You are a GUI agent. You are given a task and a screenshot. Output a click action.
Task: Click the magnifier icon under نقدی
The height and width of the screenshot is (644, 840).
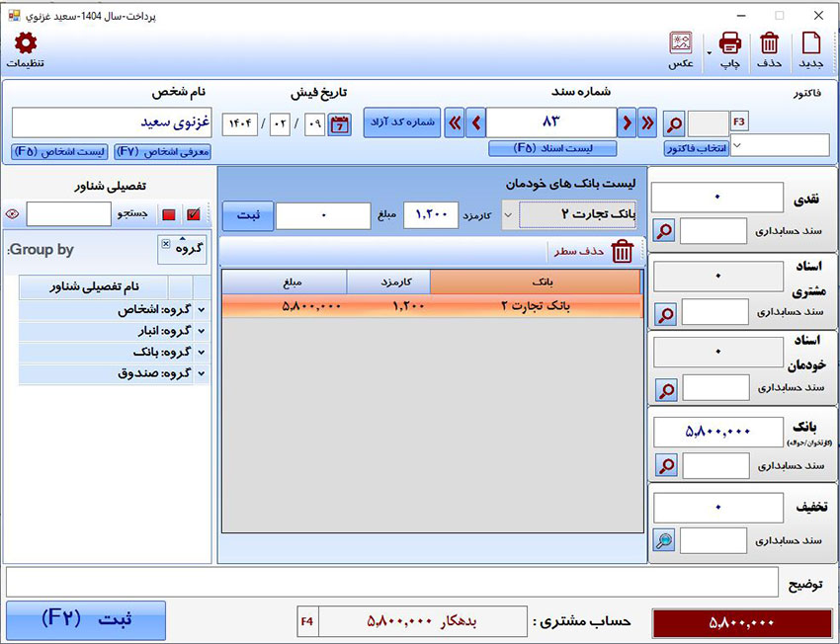tap(664, 231)
